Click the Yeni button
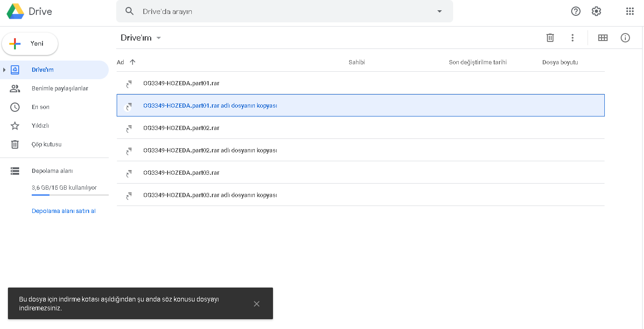 click(30, 44)
